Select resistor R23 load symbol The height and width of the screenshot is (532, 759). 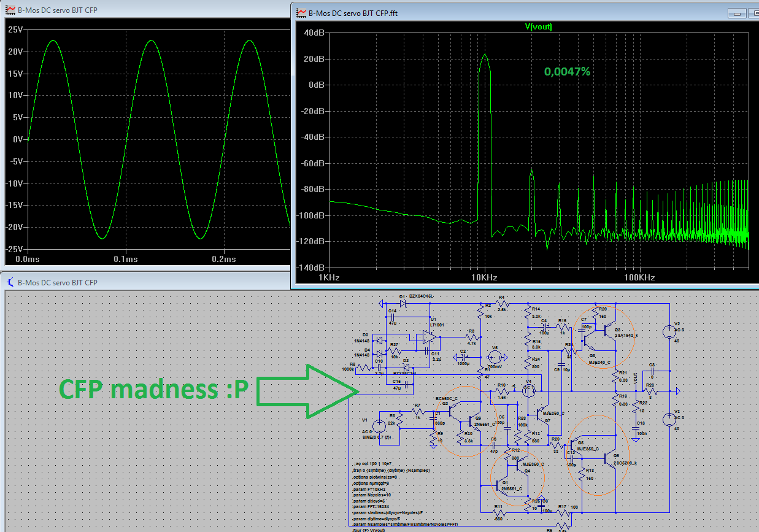click(x=650, y=391)
